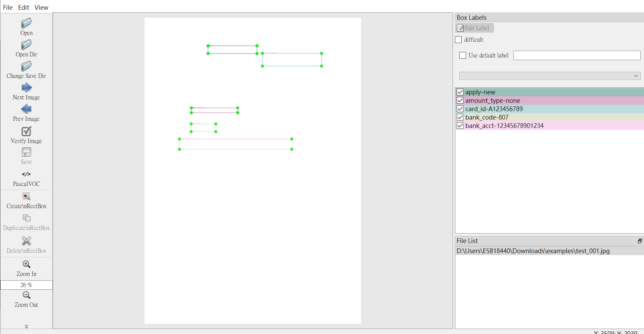Click the Open file icon
Screen dimensions: 644x334
coord(27,23)
